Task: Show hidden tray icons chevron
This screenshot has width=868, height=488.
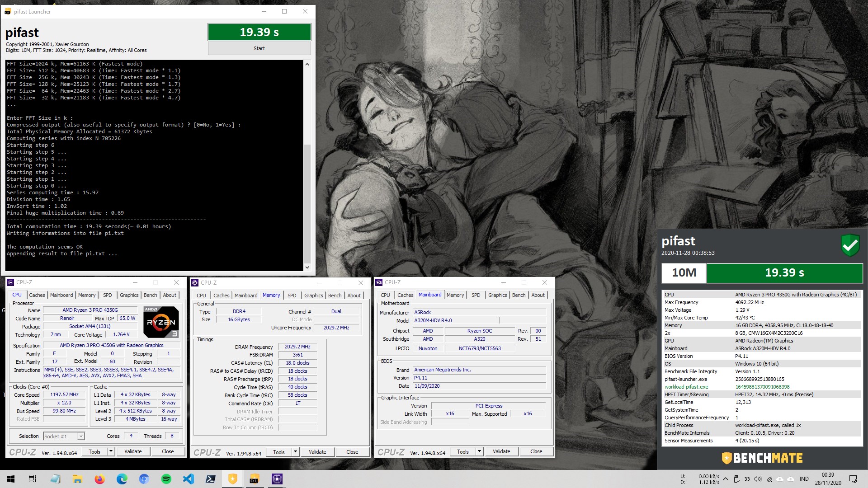Action: [725, 479]
